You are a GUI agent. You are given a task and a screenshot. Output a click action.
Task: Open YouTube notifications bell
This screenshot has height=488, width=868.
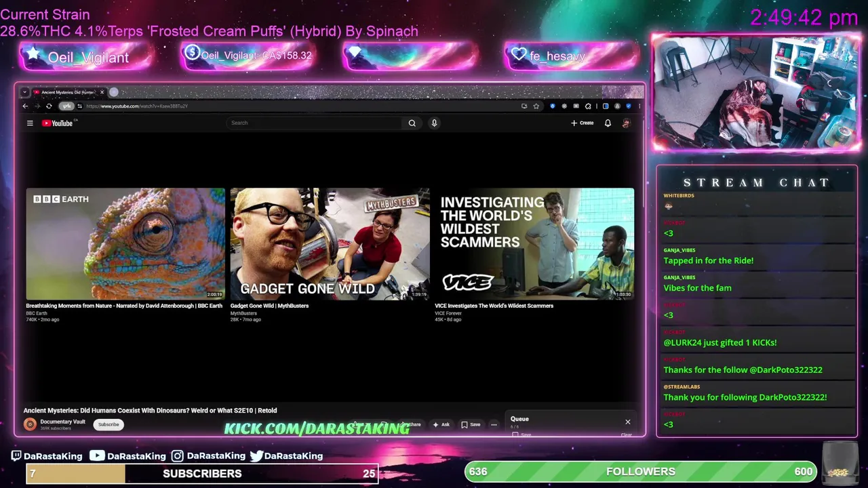tap(608, 123)
